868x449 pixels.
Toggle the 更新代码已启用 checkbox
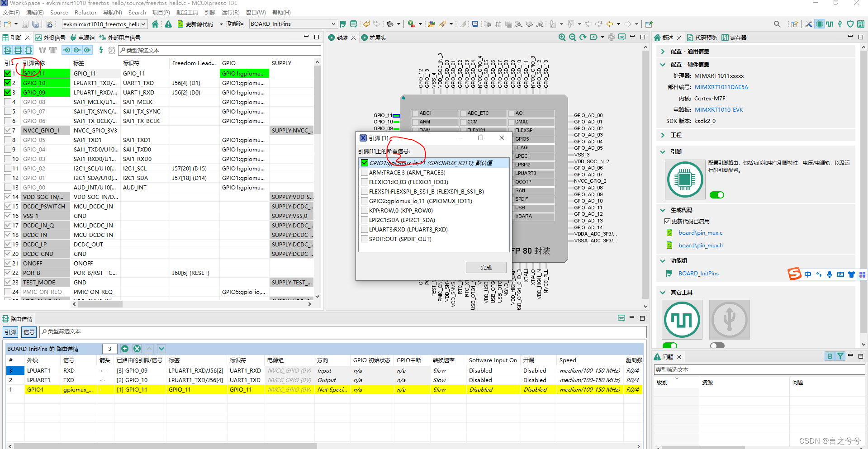tap(667, 221)
